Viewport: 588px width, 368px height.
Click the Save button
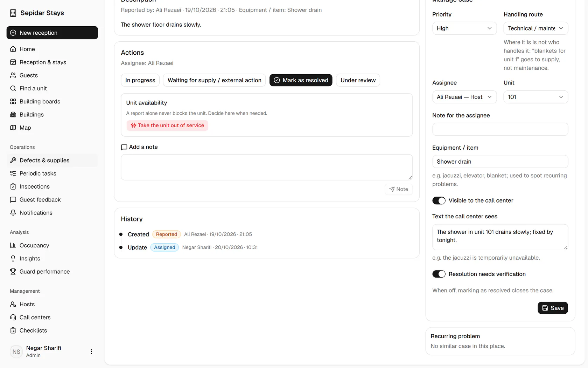click(x=553, y=308)
